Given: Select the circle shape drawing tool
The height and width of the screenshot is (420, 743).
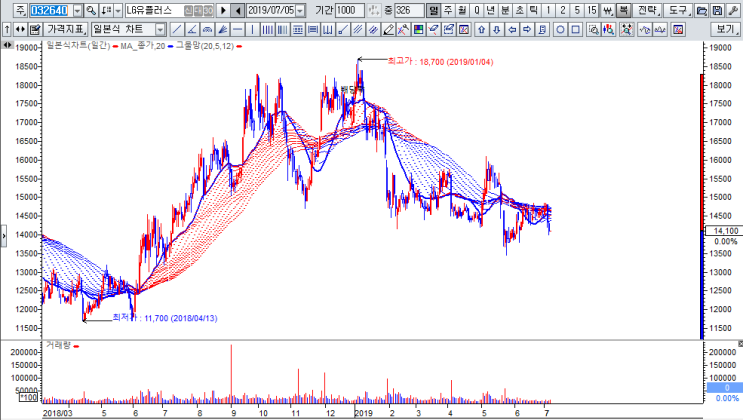Looking at the screenshot, I should [x=560, y=30].
